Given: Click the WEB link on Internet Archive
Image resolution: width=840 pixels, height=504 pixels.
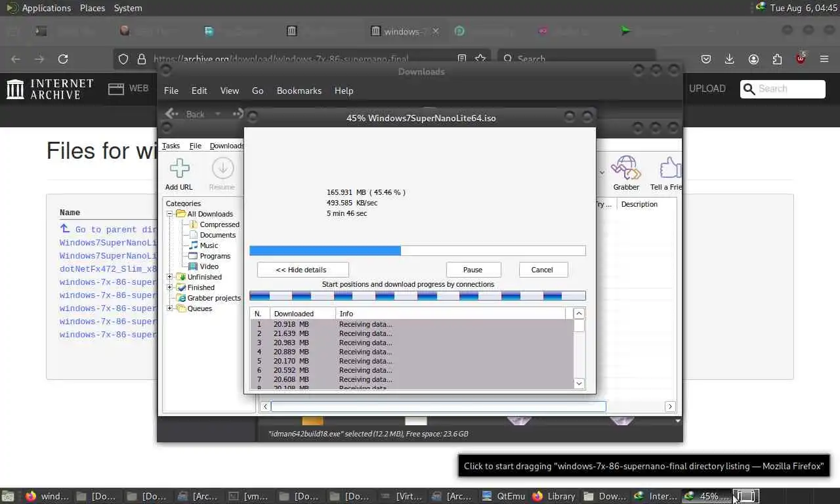Looking at the screenshot, I should pyautogui.click(x=129, y=89).
